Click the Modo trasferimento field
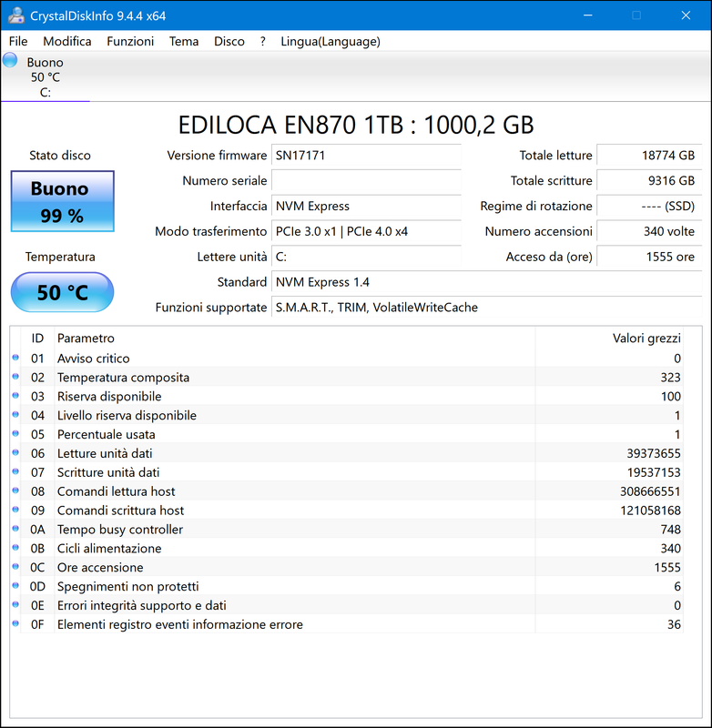Image resolution: width=712 pixels, height=728 pixels. (x=366, y=231)
